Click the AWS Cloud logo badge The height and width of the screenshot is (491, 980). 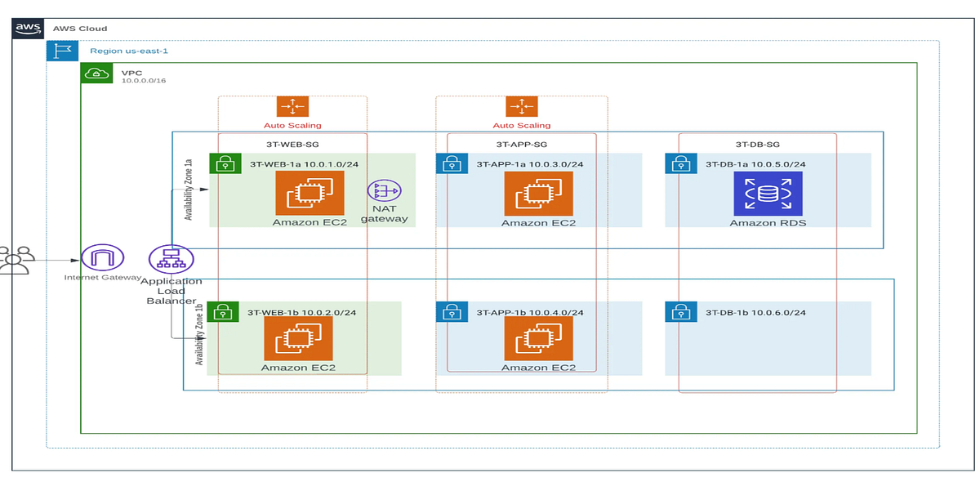click(x=27, y=28)
